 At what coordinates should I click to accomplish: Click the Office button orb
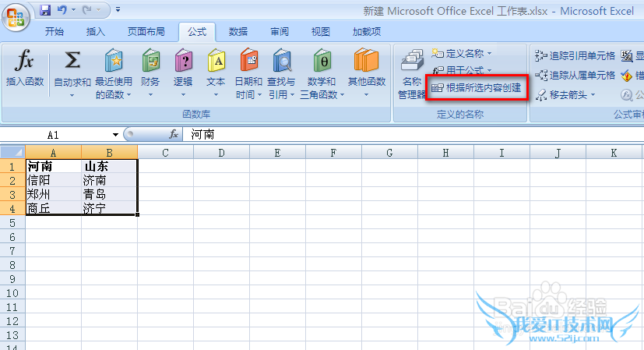[x=16, y=17]
